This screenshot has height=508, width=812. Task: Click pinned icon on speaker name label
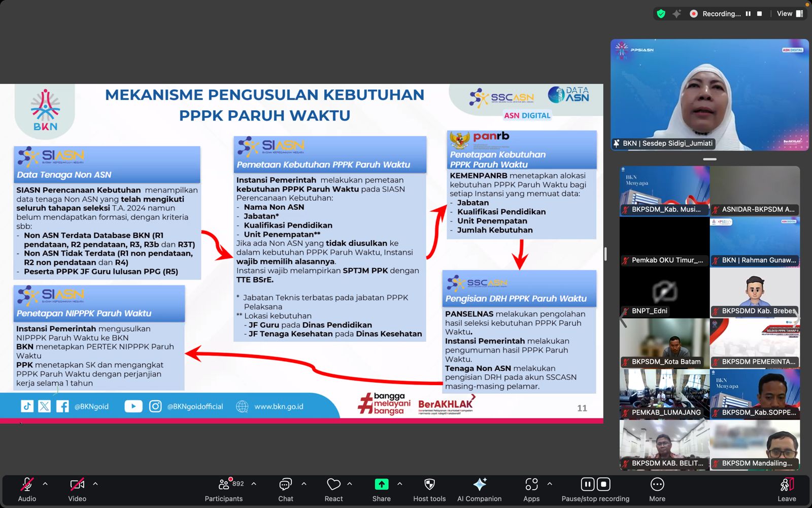point(617,143)
